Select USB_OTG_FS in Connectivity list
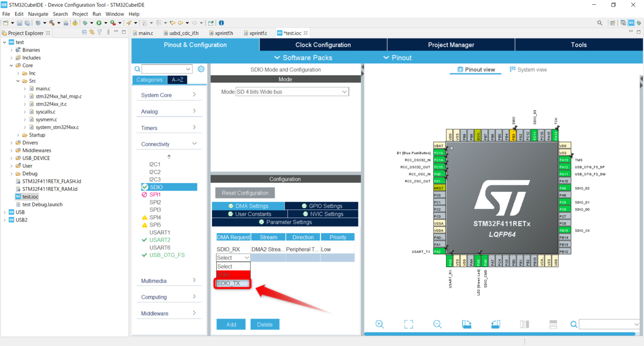This screenshot has width=644, height=346. pos(167,255)
